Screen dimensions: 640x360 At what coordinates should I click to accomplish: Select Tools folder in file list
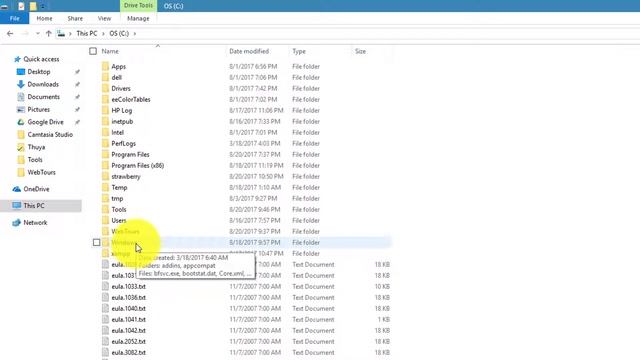119,210
